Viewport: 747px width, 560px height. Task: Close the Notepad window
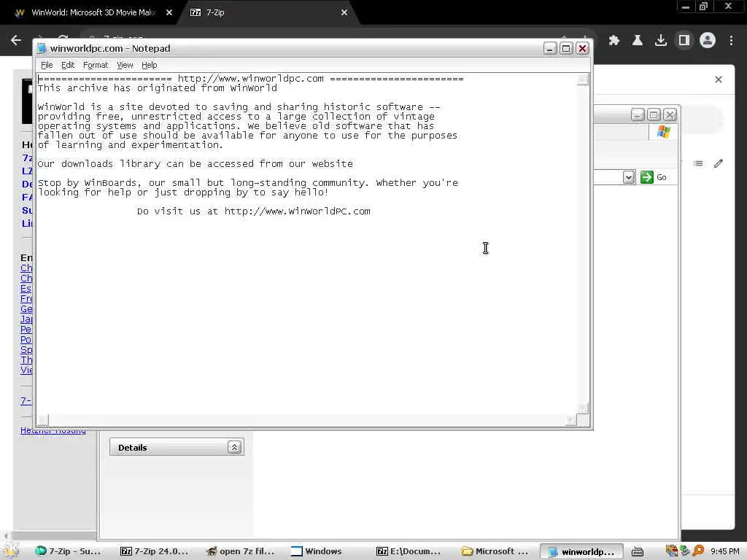point(582,49)
